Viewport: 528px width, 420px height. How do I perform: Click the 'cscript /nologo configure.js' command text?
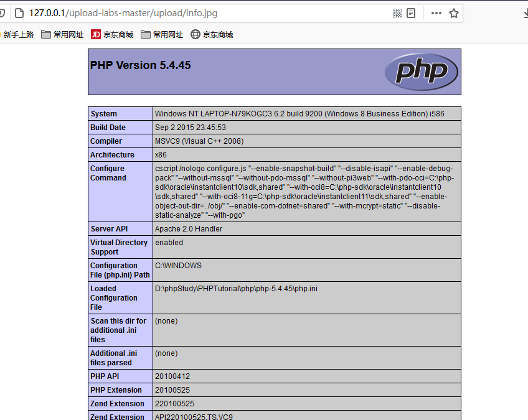[x=304, y=192]
